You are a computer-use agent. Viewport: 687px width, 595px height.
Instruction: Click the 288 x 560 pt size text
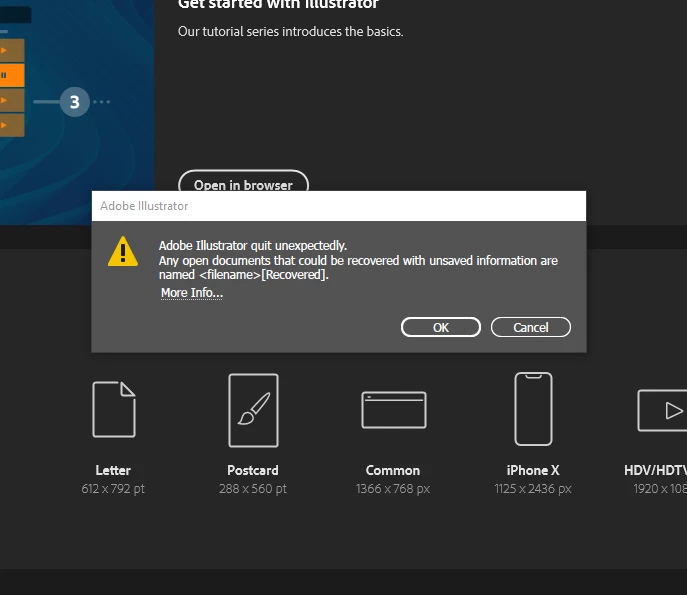(253, 489)
